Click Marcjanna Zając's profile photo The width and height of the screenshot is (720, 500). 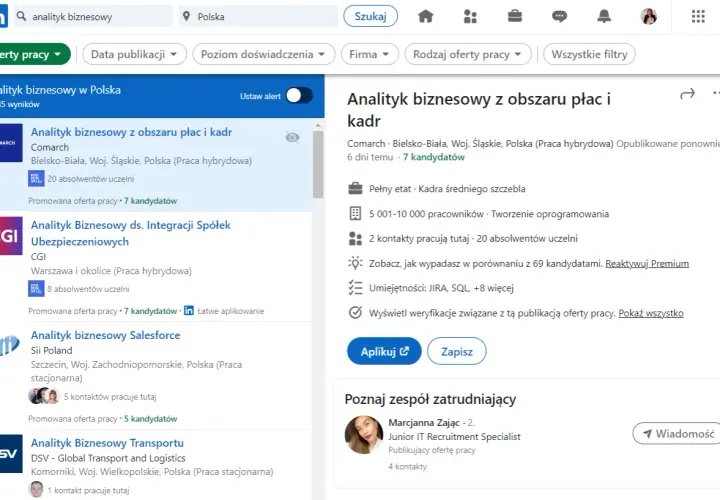[364, 435]
